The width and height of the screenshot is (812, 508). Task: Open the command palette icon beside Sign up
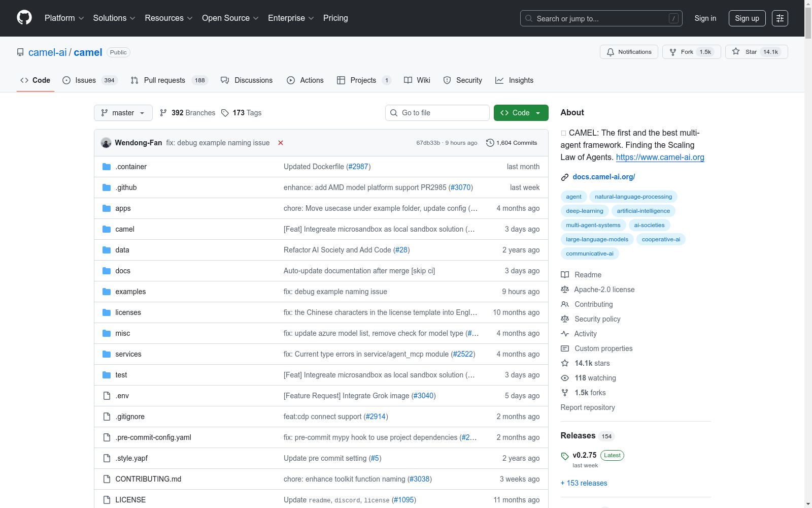pyautogui.click(x=780, y=18)
